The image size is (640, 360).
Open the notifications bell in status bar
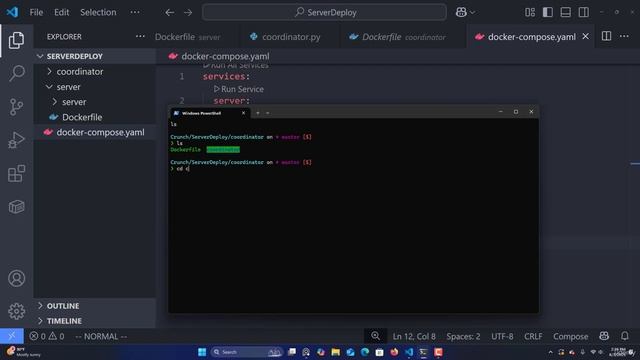624,336
